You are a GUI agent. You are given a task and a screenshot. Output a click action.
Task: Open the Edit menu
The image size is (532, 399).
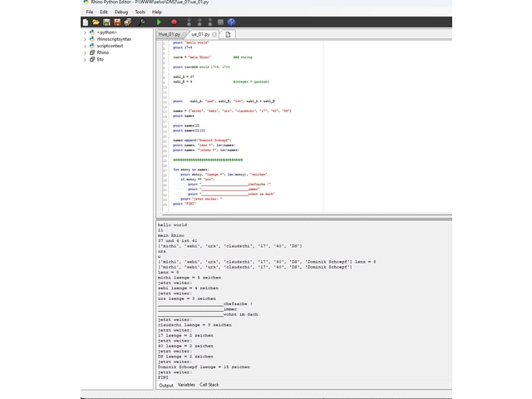point(104,12)
